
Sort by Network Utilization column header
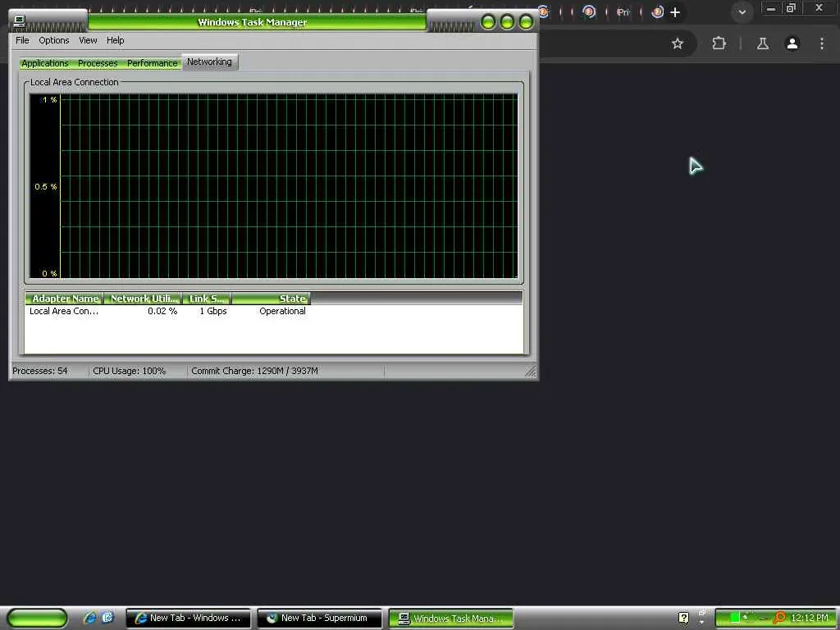[143, 299]
